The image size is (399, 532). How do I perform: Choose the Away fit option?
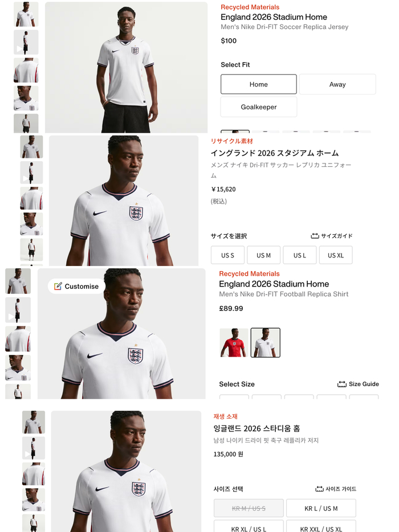(x=337, y=84)
